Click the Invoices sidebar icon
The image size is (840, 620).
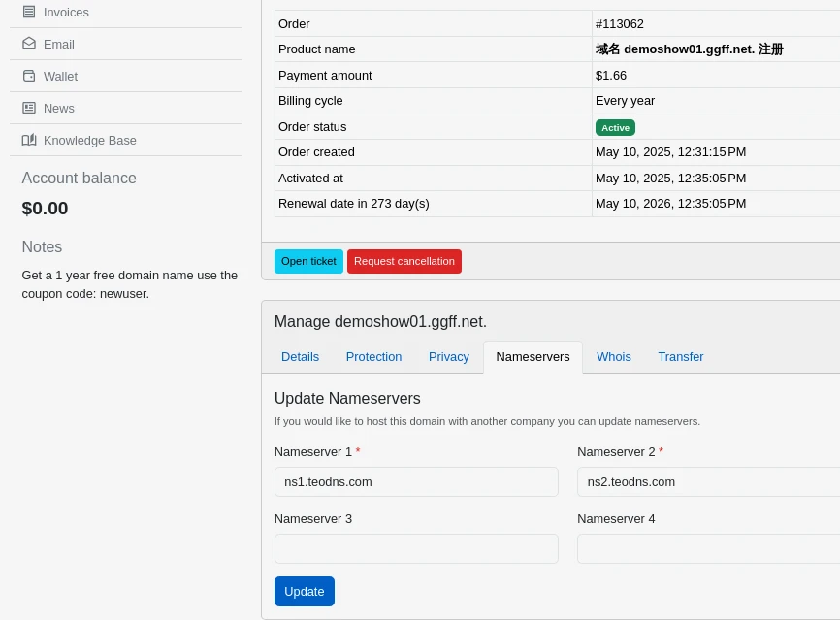(29, 12)
